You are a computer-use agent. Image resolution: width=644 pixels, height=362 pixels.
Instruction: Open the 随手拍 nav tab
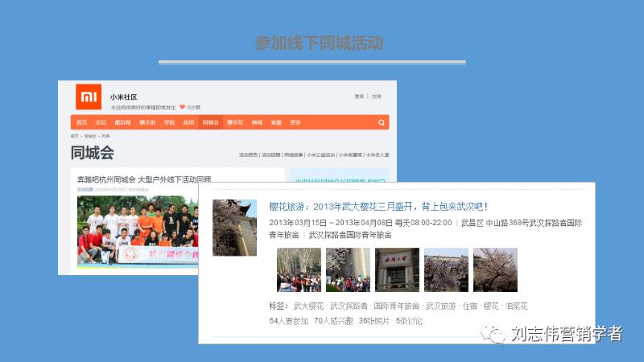[x=147, y=122]
